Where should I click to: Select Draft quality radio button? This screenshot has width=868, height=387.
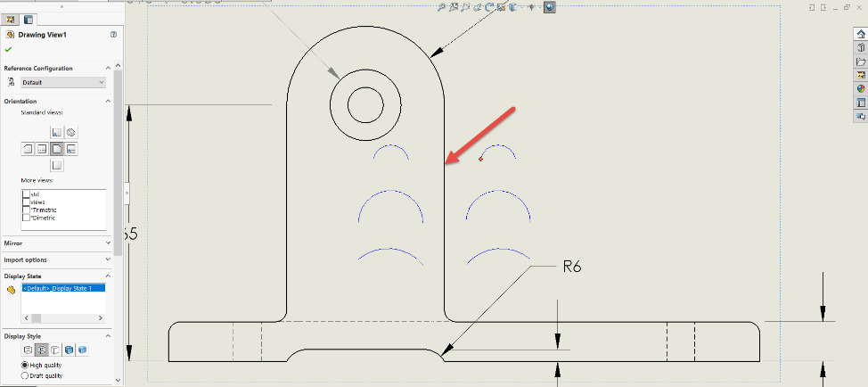pyautogui.click(x=24, y=375)
